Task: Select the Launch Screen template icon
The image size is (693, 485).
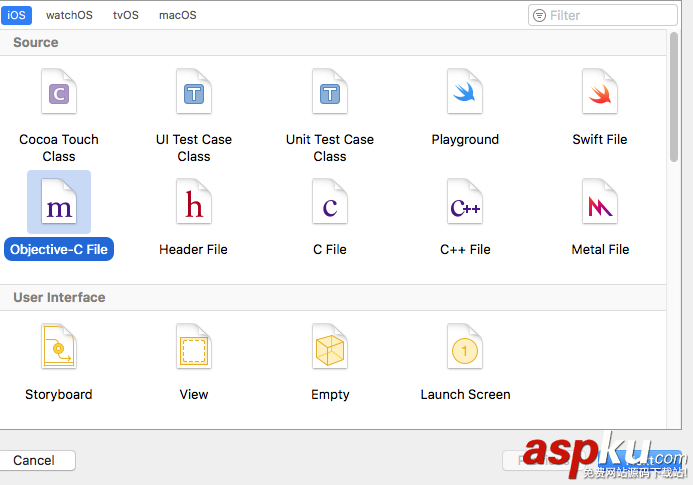Action: [x=465, y=347]
